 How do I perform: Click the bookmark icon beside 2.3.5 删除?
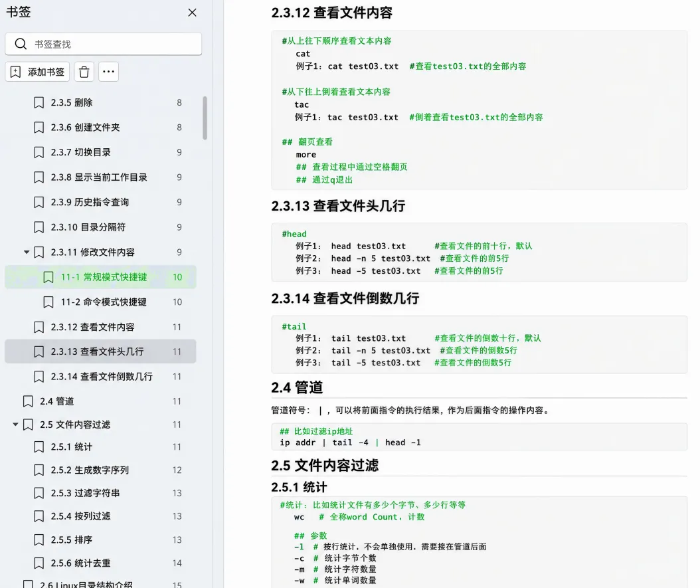pos(39,103)
